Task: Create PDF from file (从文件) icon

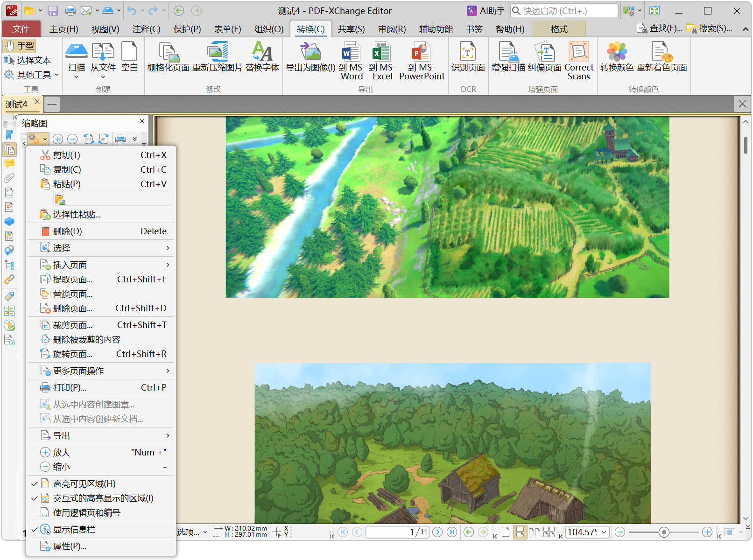Action: pos(103,51)
